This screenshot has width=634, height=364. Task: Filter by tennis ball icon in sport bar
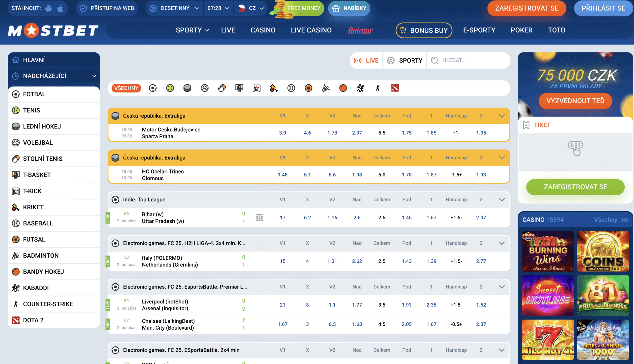pyautogui.click(x=170, y=88)
